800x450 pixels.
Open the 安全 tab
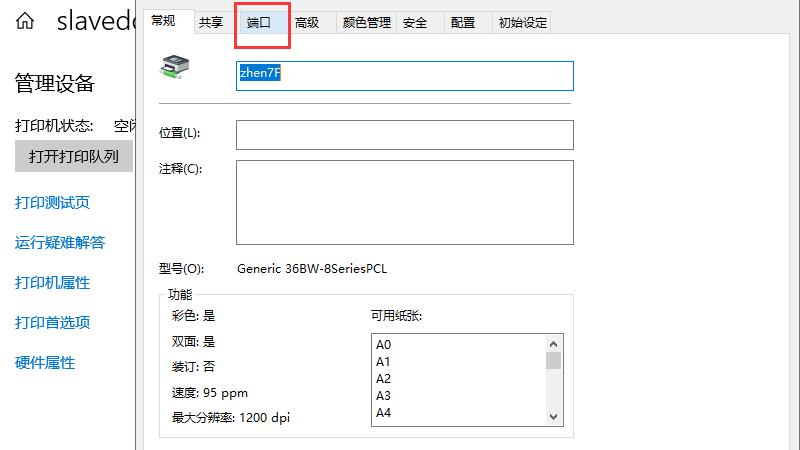pos(415,22)
